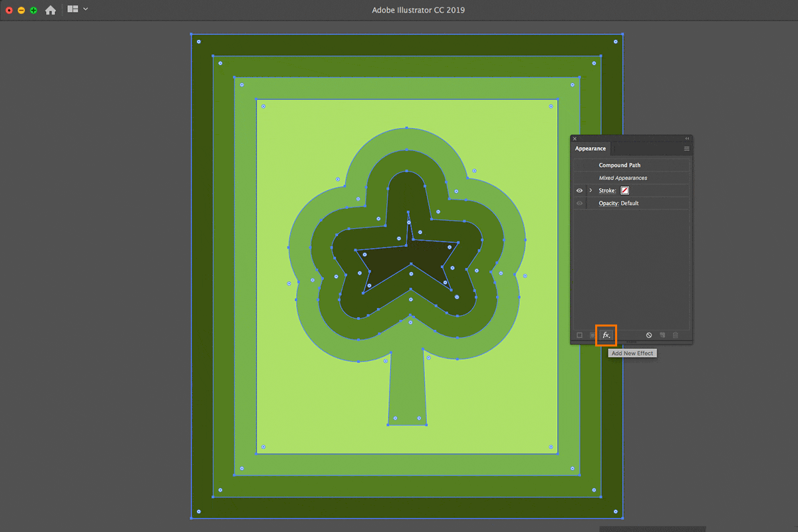The width and height of the screenshot is (798, 532).
Task: Collapse the Appearance panel using double arrows
Action: point(687,138)
